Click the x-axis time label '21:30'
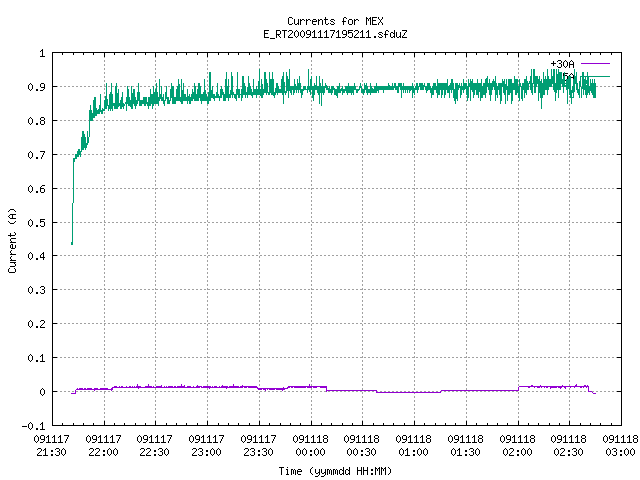This screenshot has height=480, width=640. 51,452
